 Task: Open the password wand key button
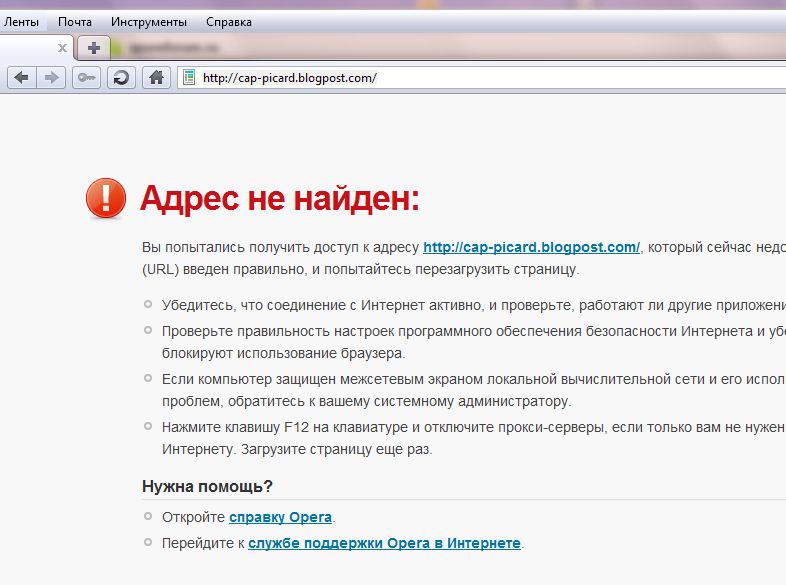pyautogui.click(x=86, y=78)
